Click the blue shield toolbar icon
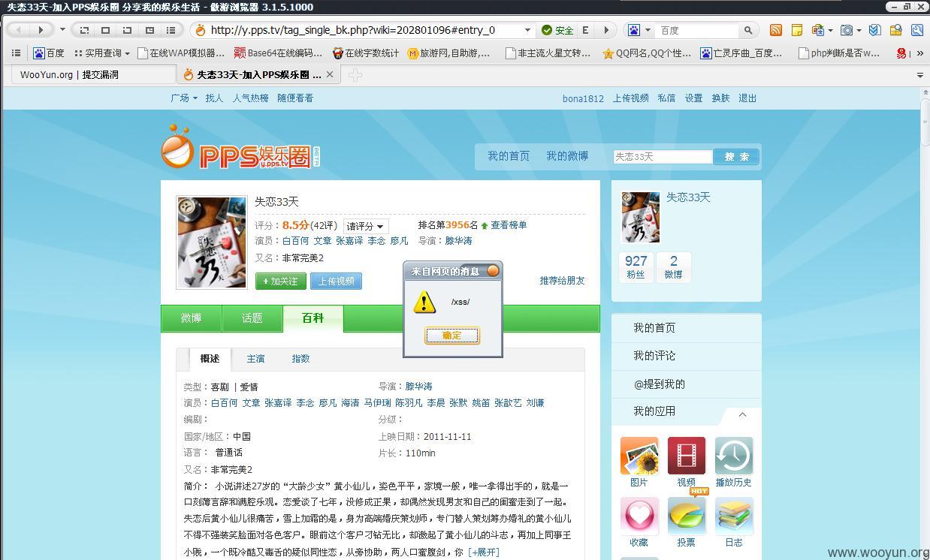The image size is (930, 560). (x=875, y=30)
